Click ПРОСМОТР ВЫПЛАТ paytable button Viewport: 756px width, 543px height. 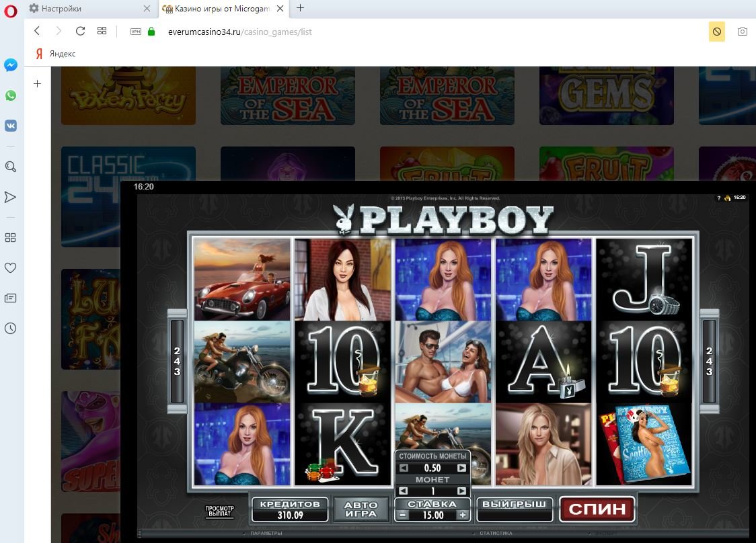[219, 511]
